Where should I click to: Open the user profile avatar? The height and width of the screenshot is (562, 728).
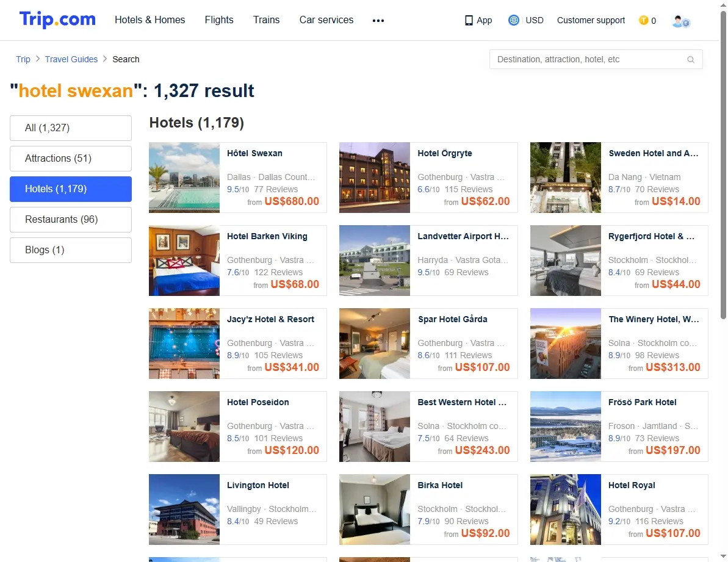(680, 21)
